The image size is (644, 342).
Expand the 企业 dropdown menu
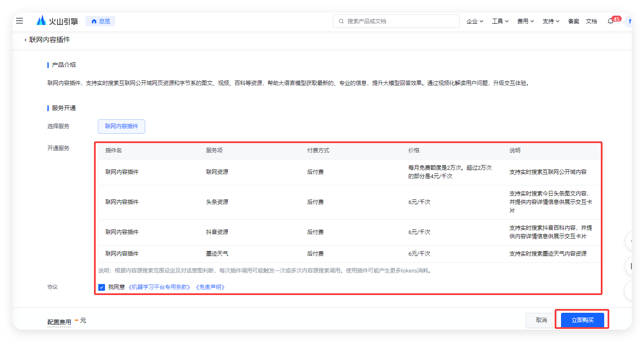pos(475,21)
